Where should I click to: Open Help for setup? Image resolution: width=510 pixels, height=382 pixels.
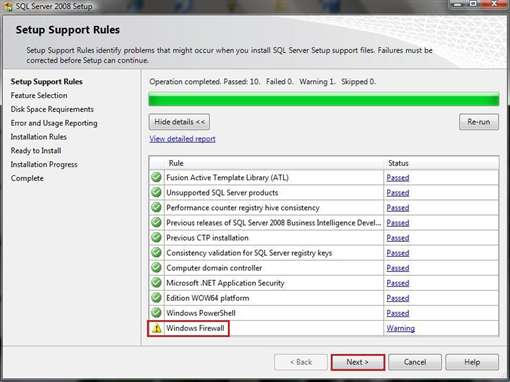click(472, 362)
